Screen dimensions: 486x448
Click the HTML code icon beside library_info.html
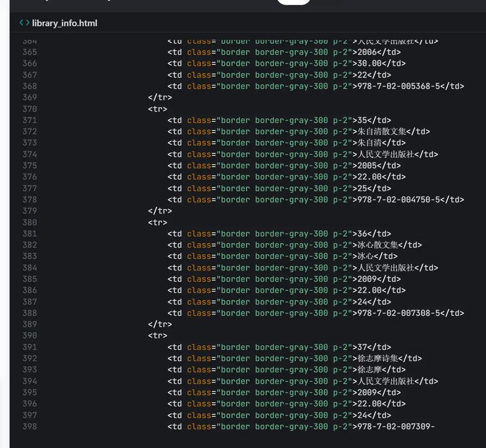tap(24, 24)
